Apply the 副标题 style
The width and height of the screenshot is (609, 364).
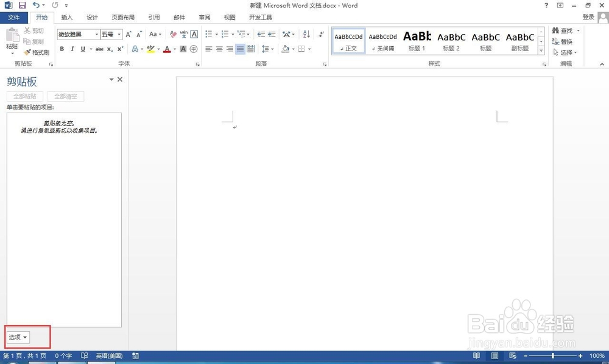(x=519, y=41)
